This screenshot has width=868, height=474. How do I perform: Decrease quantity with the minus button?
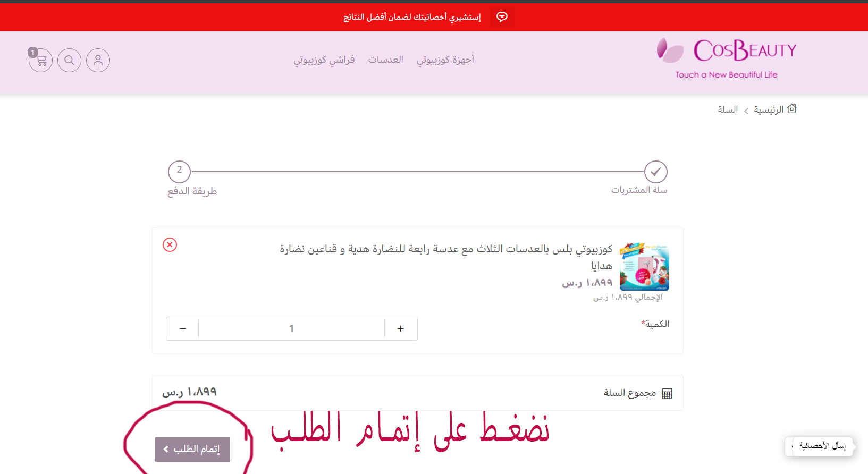coord(182,328)
